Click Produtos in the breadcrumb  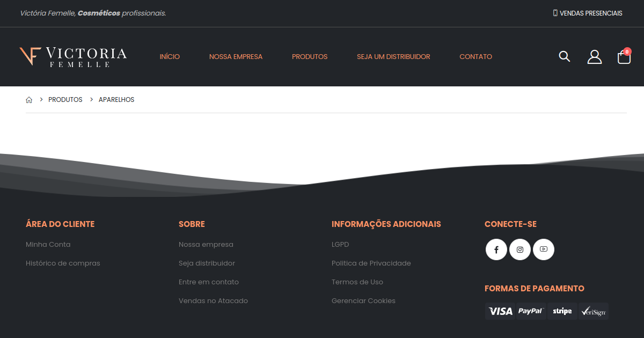point(65,100)
